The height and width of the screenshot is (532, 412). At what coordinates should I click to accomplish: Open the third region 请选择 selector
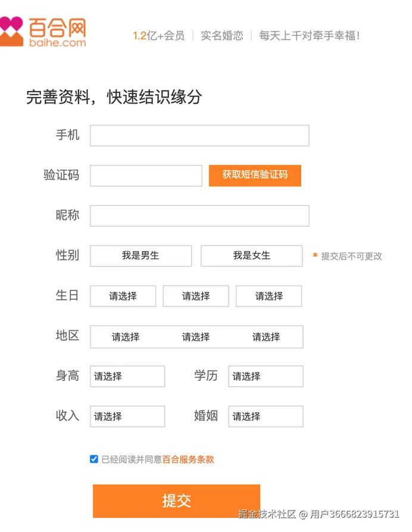point(266,337)
